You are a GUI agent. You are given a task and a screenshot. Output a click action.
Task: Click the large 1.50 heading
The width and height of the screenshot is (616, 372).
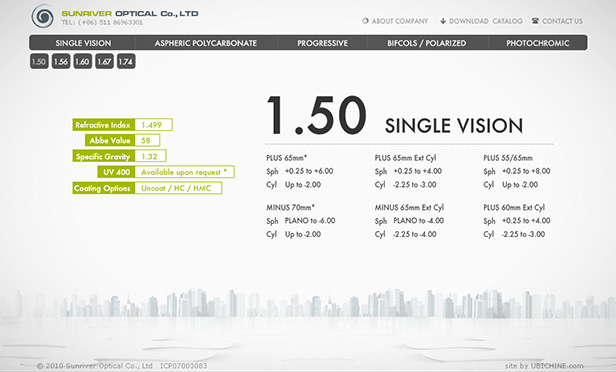(317, 115)
